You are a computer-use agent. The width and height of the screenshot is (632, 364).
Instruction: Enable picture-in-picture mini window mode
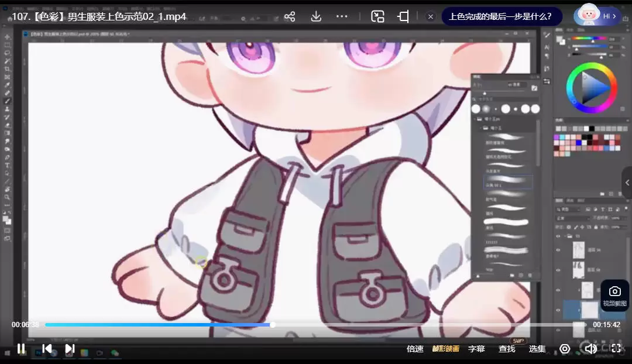coord(377,16)
